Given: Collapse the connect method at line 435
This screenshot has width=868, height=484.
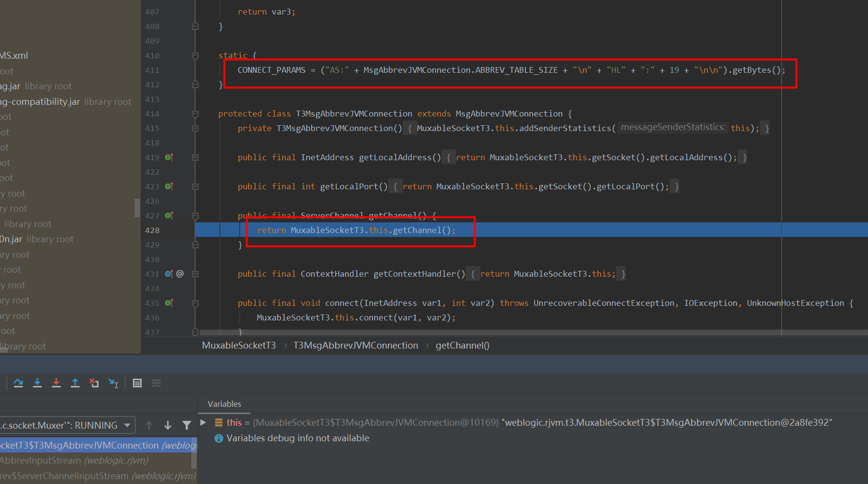Looking at the screenshot, I should [x=196, y=303].
